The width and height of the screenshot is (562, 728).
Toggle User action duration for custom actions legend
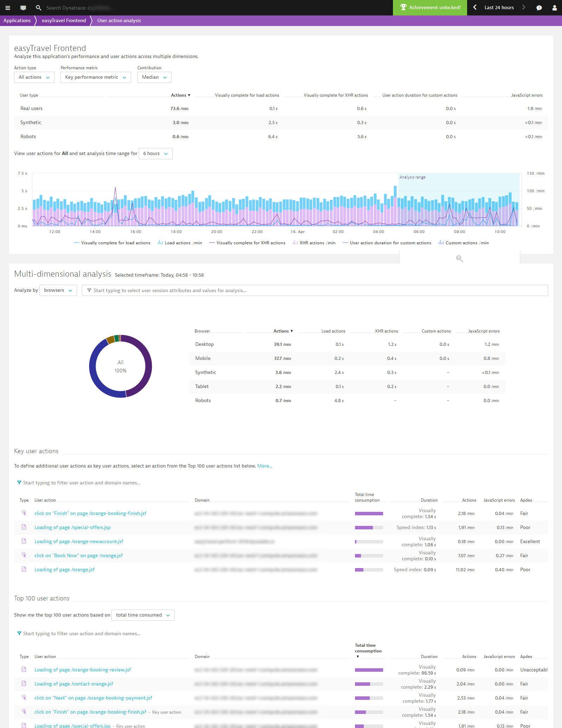pos(387,243)
